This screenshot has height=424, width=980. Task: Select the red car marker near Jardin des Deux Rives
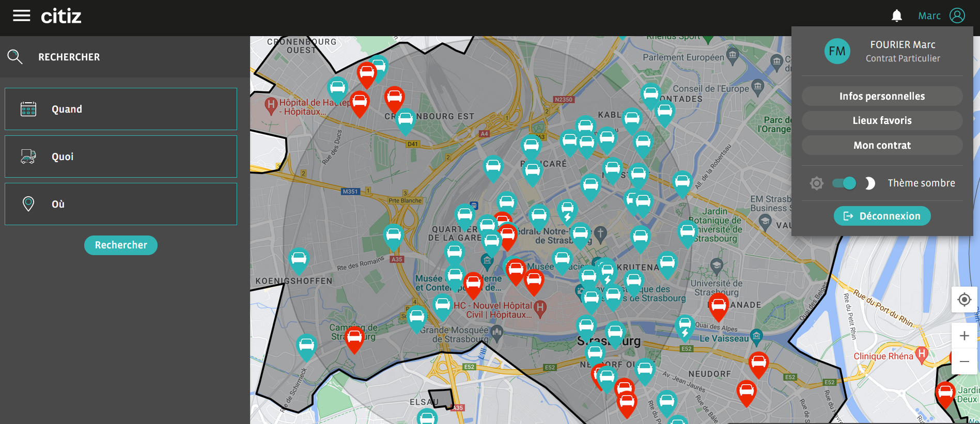pos(945,394)
